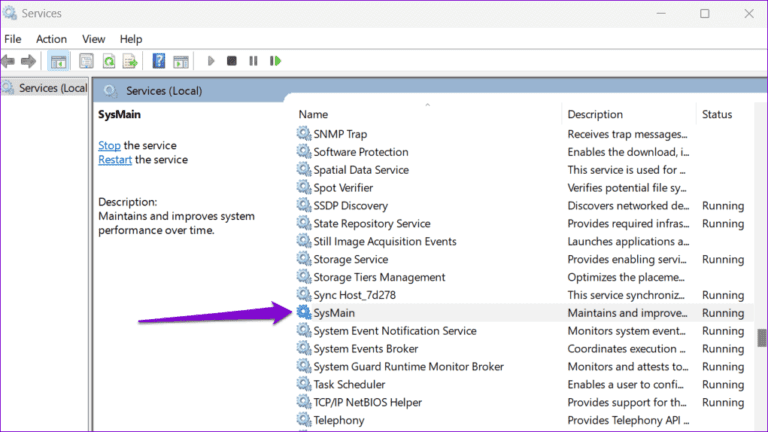Sort the list by Status column
The height and width of the screenshot is (432, 768).
[717, 114]
